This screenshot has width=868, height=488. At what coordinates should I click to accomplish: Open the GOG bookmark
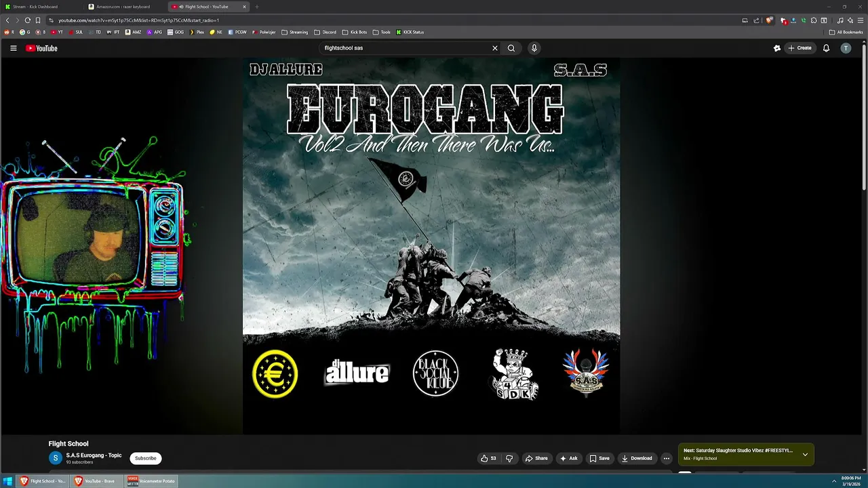point(176,32)
